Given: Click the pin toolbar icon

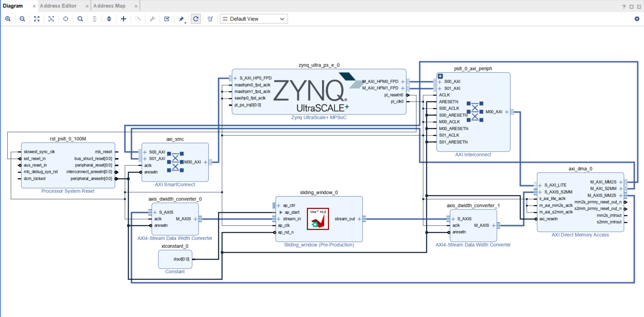Looking at the screenshot, I should (182, 19).
